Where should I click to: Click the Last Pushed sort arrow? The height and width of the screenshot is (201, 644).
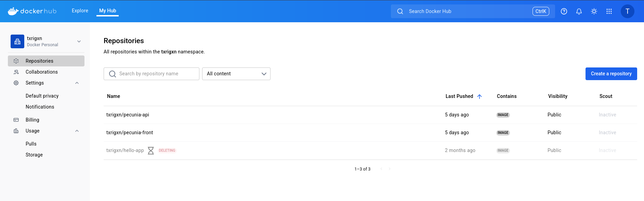(x=479, y=97)
